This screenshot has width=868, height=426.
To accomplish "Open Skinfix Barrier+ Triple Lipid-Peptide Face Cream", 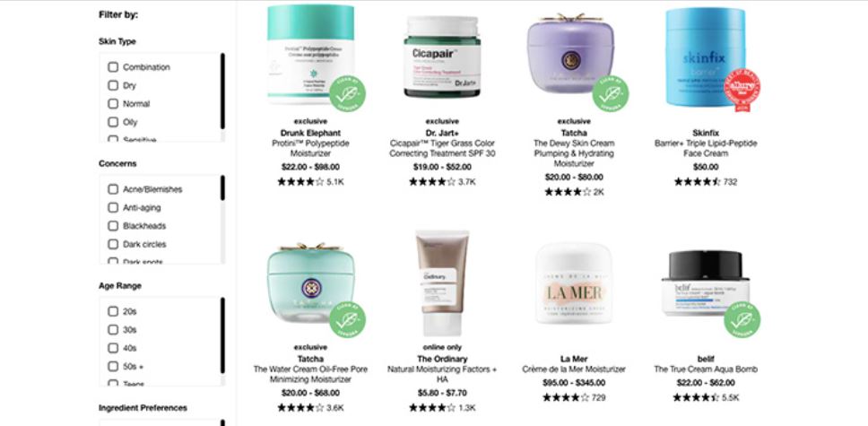I will pyautogui.click(x=705, y=148).
